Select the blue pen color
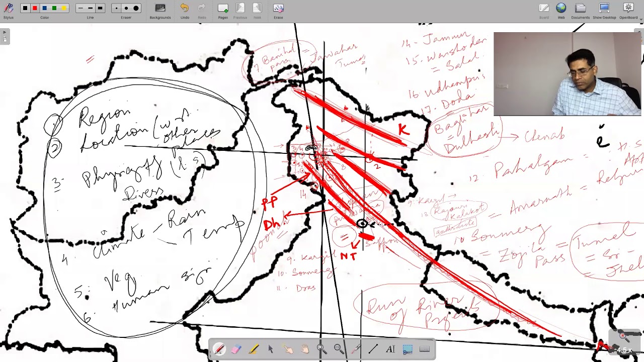The height and width of the screenshot is (362, 644). (45, 8)
